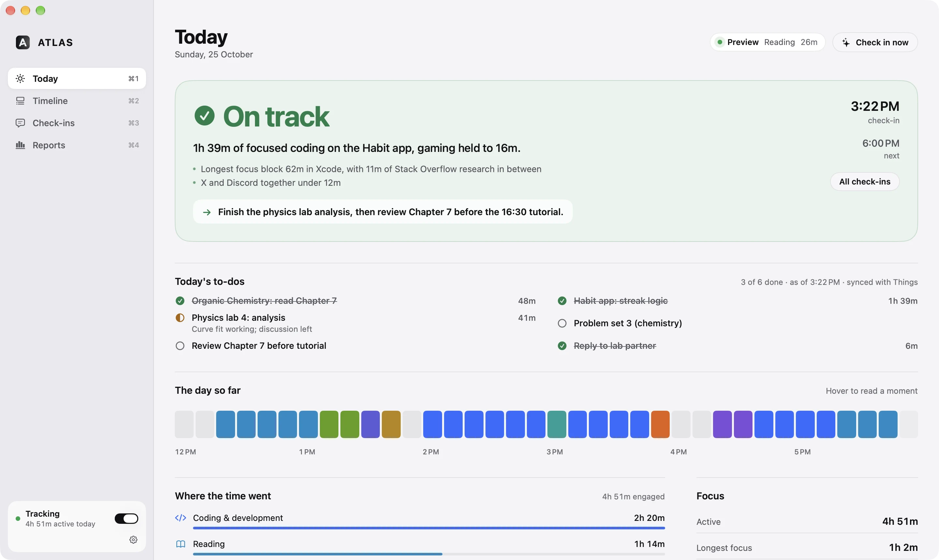Click the gold timeline block before 2 PM
The width and height of the screenshot is (939, 560).
[x=391, y=424]
